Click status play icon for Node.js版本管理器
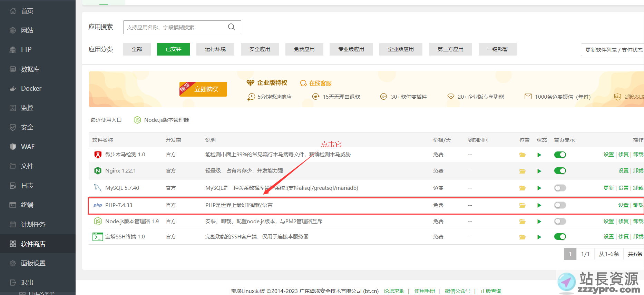The height and width of the screenshot is (295, 644). point(539,222)
